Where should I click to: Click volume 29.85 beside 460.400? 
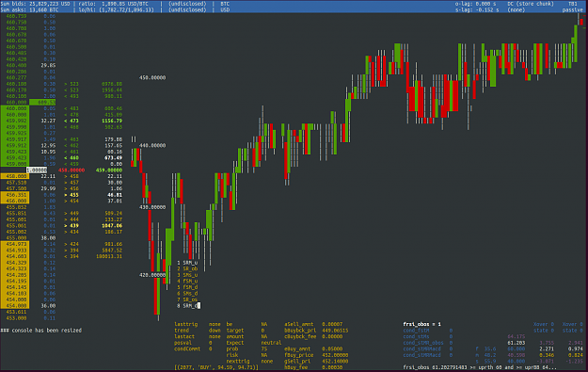48,65
